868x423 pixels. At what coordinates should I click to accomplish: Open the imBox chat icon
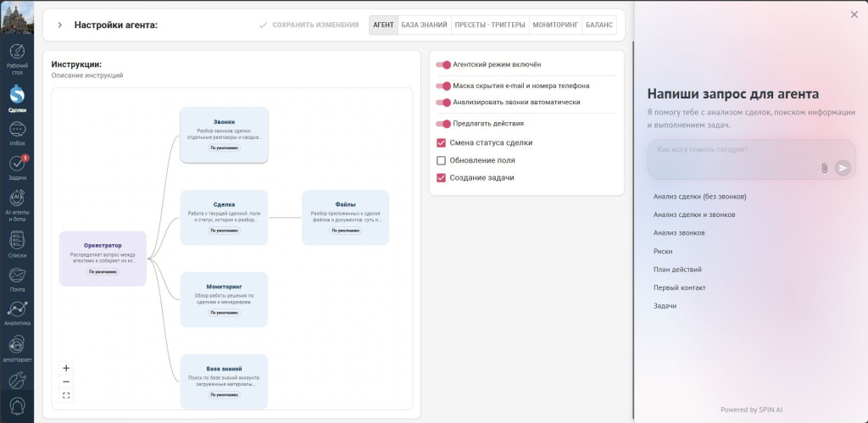(17, 130)
